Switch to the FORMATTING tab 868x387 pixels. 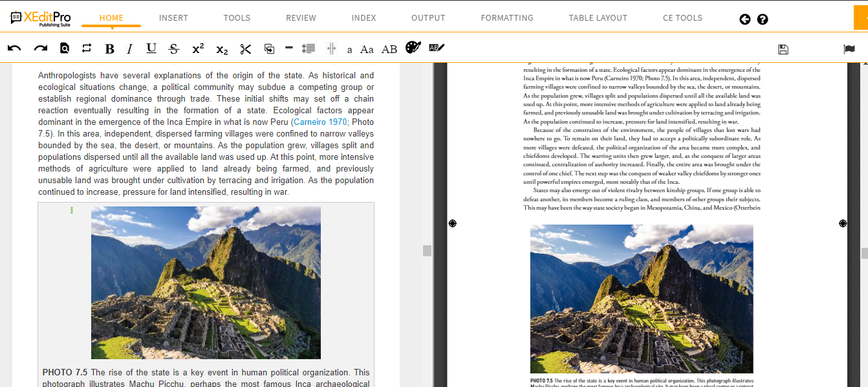tap(507, 18)
